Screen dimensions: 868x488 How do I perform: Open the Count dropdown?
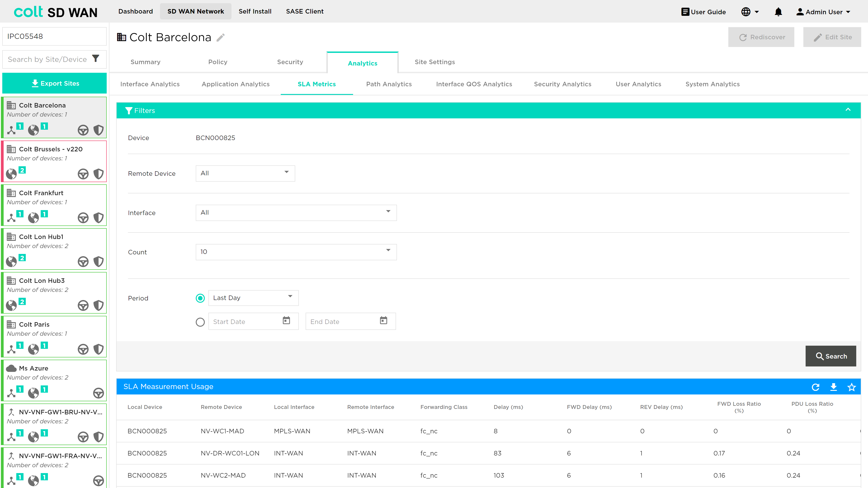click(296, 252)
